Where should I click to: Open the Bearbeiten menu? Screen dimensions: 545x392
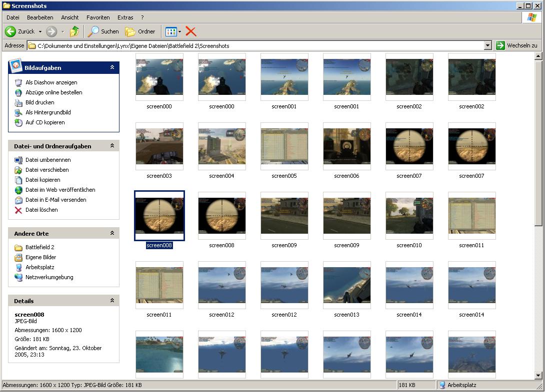(40, 17)
